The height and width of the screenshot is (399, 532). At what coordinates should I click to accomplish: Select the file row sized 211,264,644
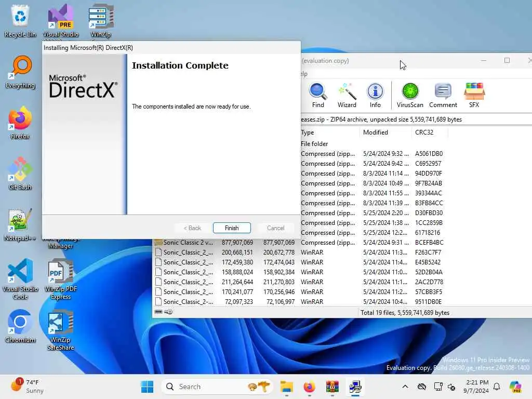click(x=299, y=282)
